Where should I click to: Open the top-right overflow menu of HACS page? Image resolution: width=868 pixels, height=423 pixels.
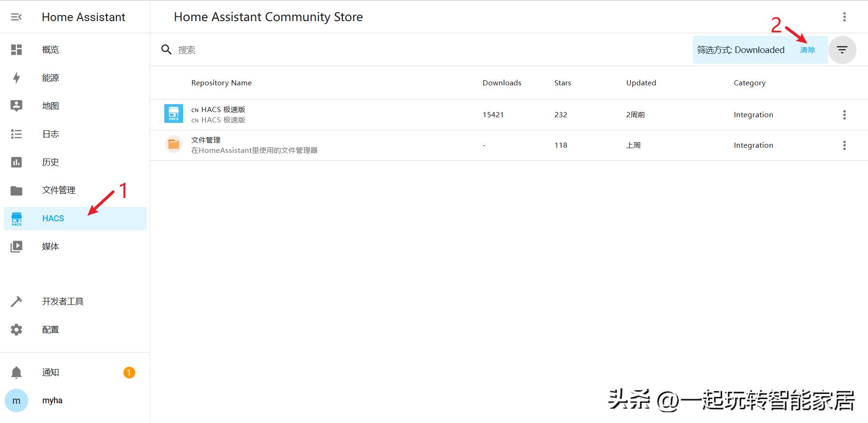tap(844, 16)
